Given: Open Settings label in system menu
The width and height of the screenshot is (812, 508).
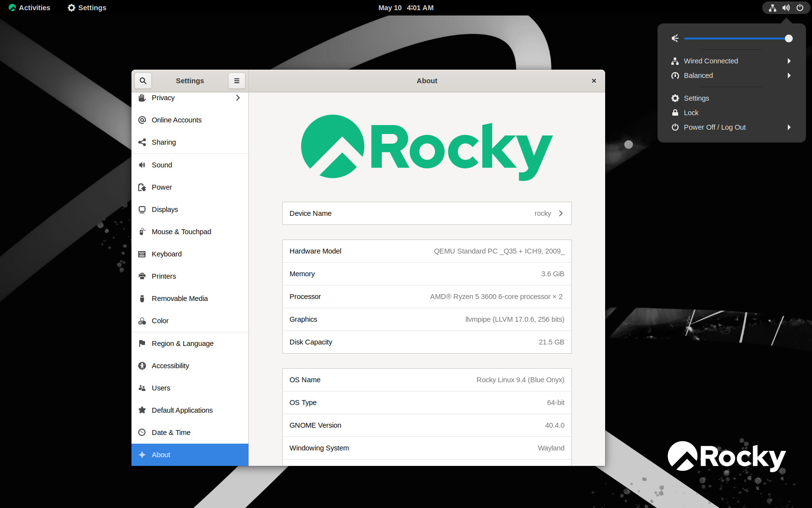Looking at the screenshot, I should 696,98.
